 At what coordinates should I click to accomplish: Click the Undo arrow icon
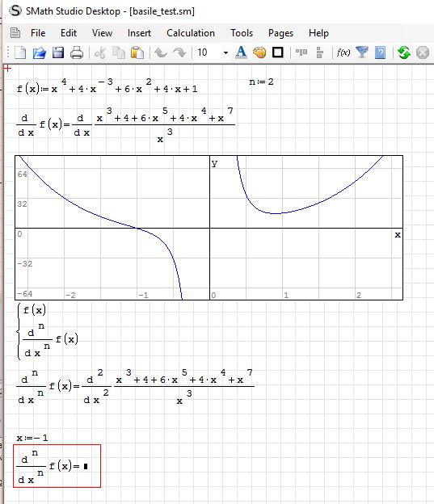161,52
